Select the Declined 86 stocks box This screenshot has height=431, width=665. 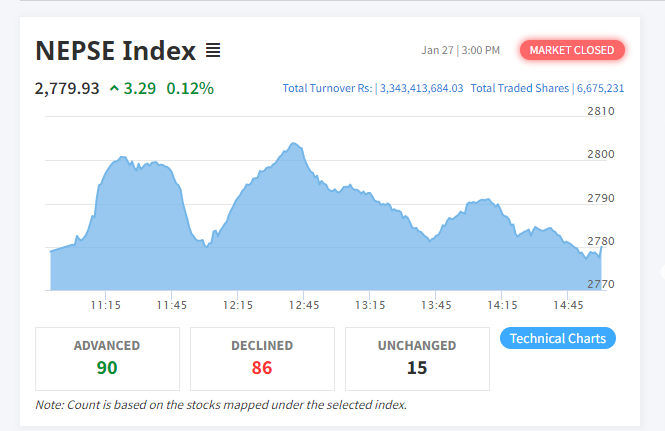point(262,358)
